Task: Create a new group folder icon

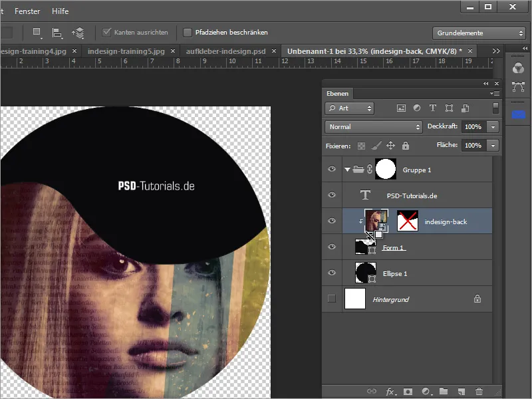Action: click(x=444, y=391)
